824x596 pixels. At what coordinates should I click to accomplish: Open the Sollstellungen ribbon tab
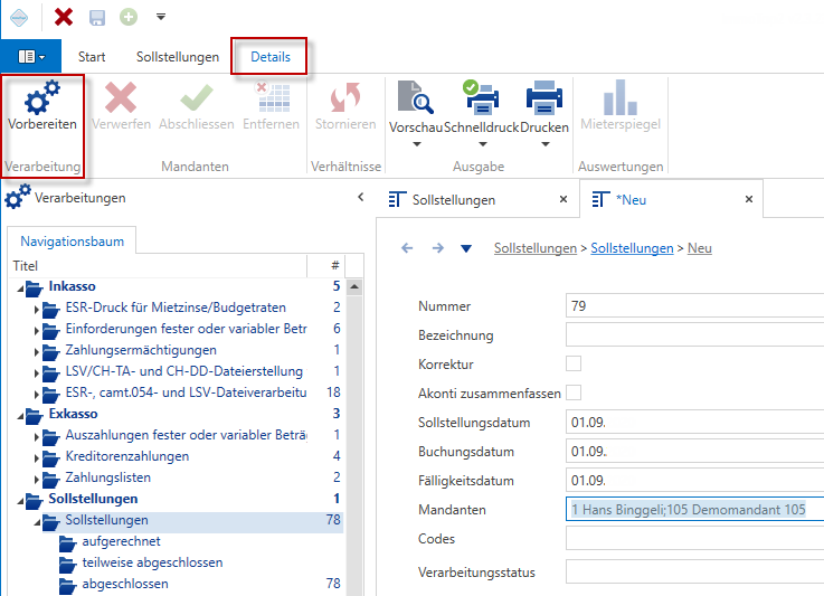178,57
